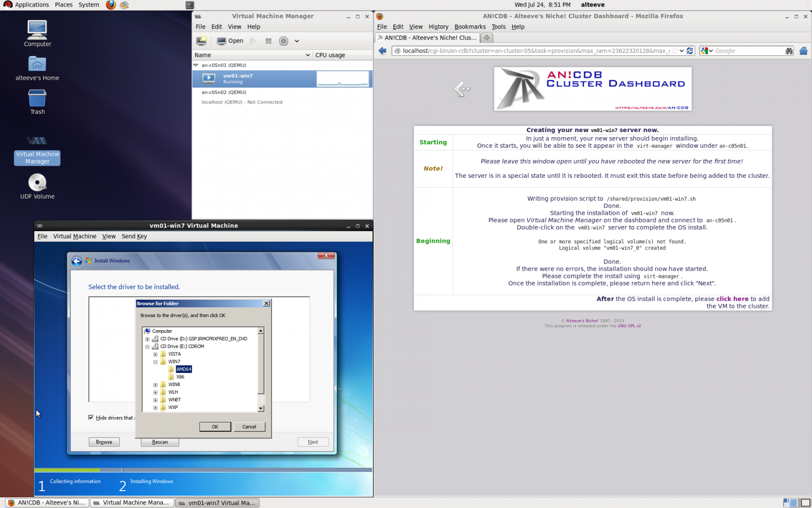This screenshot has height=508, width=812.
Task: Click the new virtual machine toolbar icon
Action: click(201, 41)
